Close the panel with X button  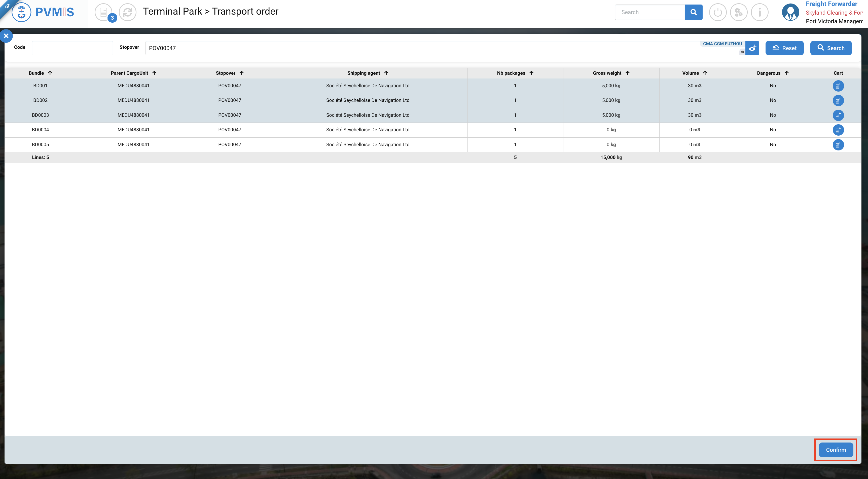(6, 36)
